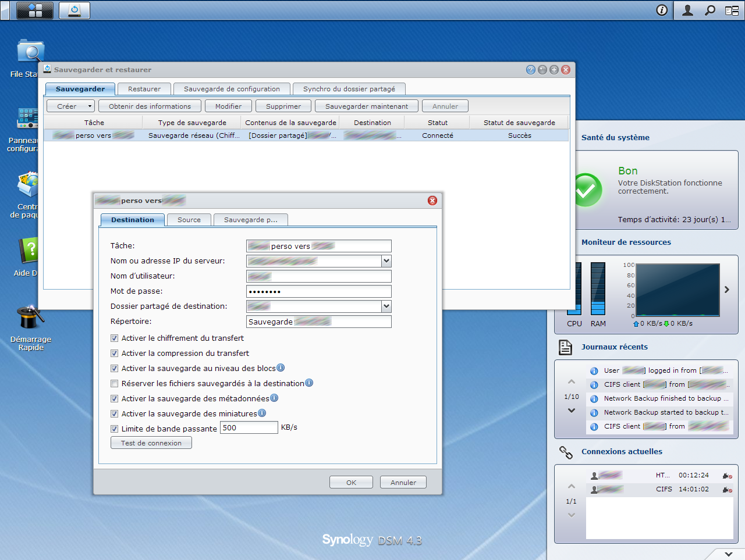This screenshot has height=560, width=745.
Task: Open the notifications info icon
Action: click(662, 10)
